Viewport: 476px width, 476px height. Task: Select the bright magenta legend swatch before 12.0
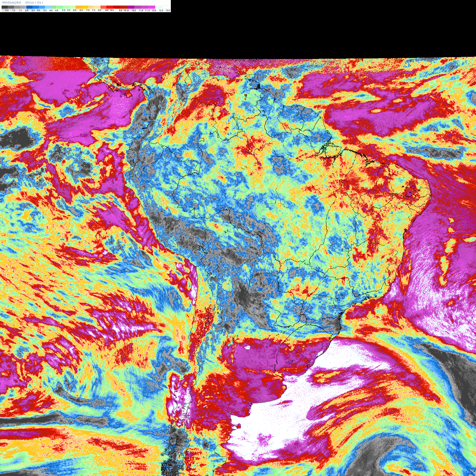152,7
